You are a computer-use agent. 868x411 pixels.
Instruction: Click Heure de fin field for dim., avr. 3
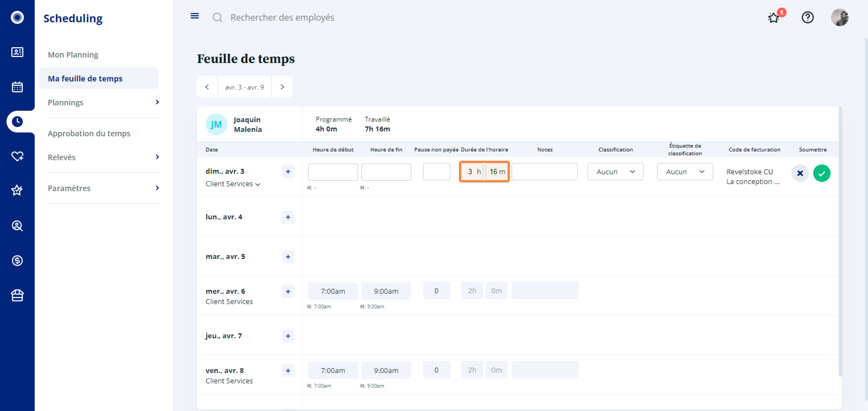click(x=386, y=172)
